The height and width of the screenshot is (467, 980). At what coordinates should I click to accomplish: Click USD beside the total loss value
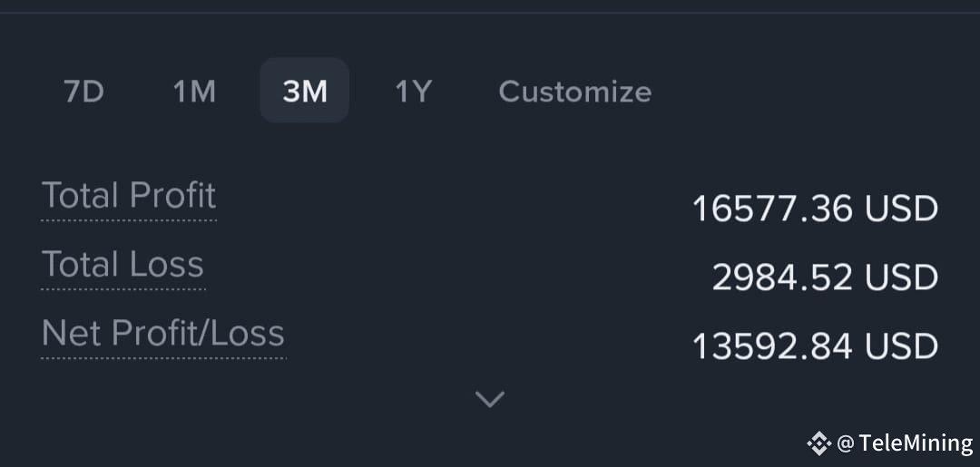901,277
